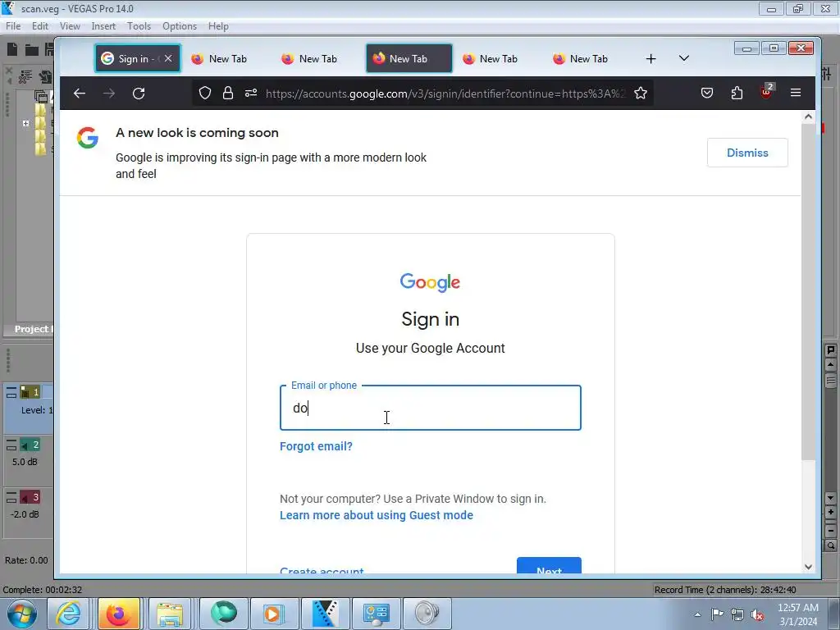Image resolution: width=840 pixels, height=630 pixels.
Task: Switch to Firefox taskbar button
Action: pyautogui.click(x=119, y=614)
